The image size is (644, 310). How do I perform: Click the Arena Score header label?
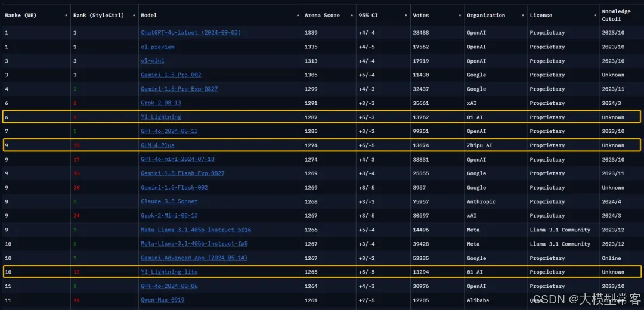pos(322,15)
